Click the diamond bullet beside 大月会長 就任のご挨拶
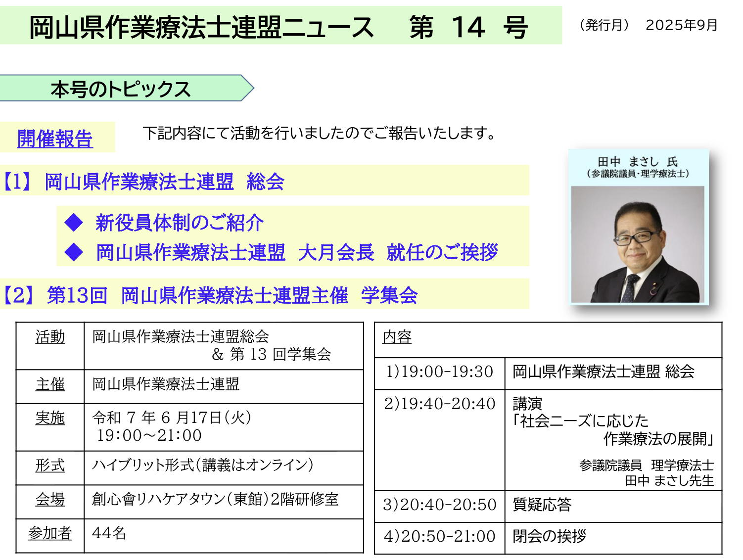 point(74,252)
